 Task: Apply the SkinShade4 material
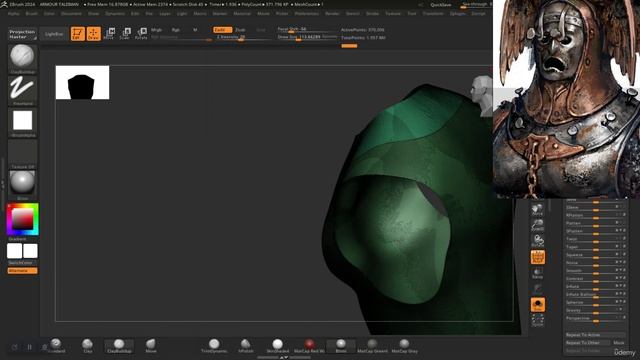click(x=278, y=345)
